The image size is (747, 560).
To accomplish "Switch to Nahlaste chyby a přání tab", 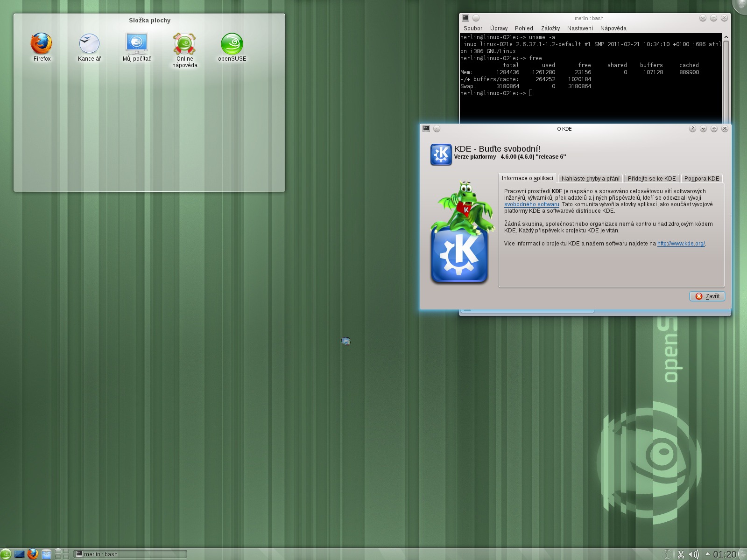I will click(590, 179).
